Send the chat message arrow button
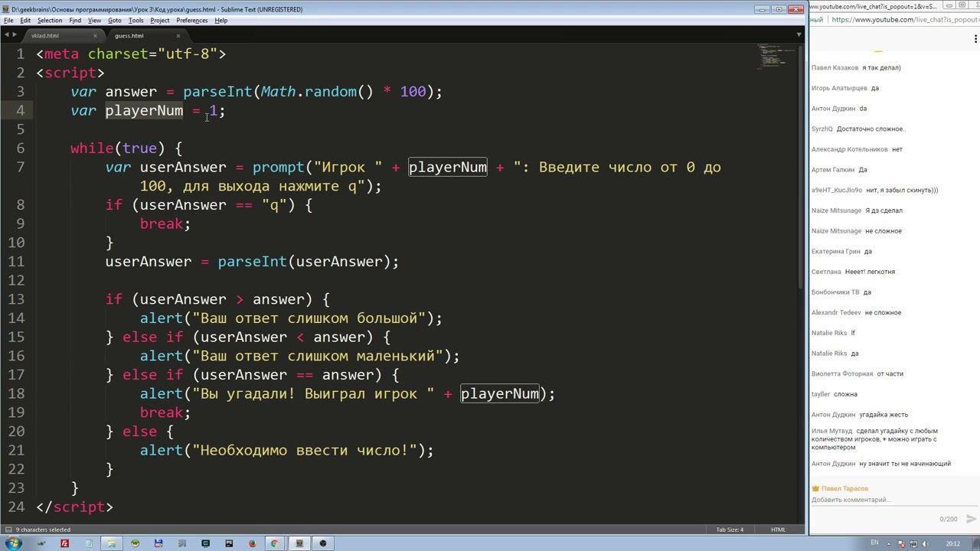 pyautogui.click(x=971, y=519)
